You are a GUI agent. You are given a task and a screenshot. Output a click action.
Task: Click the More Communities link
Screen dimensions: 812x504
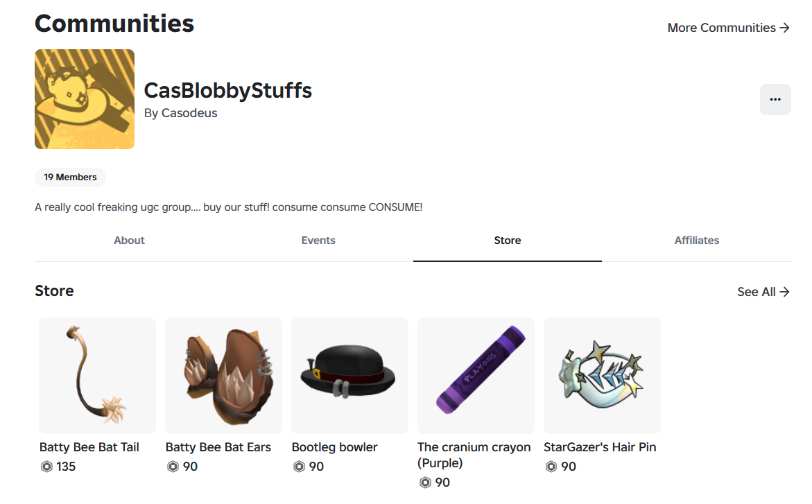[x=728, y=28]
